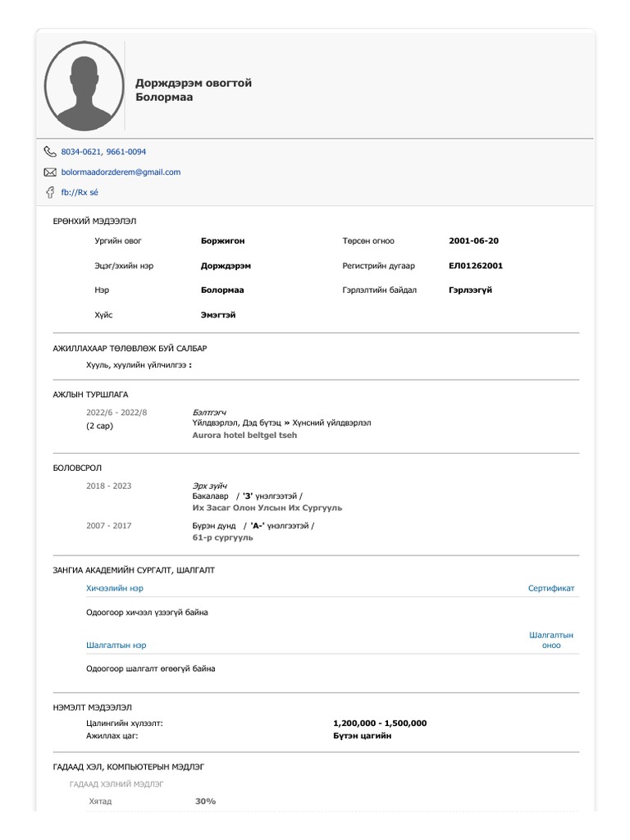The image size is (630, 840).
Task: Select the education years 2007 - 2017
Action: [x=109, y=526]
